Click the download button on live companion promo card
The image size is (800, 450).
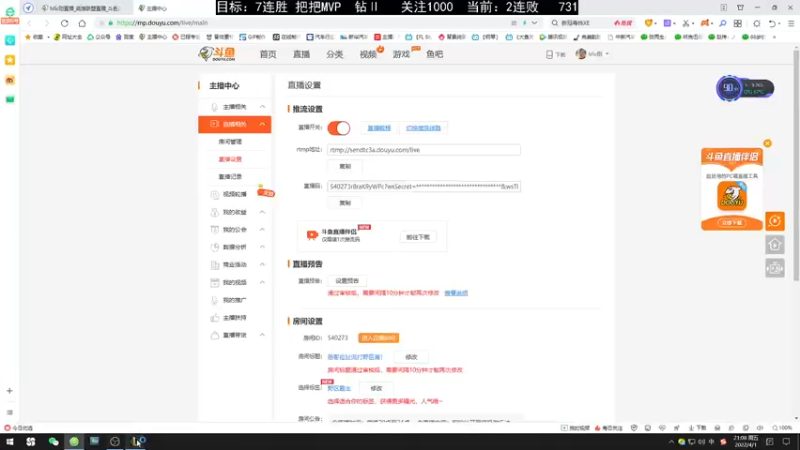coord(732,222)
